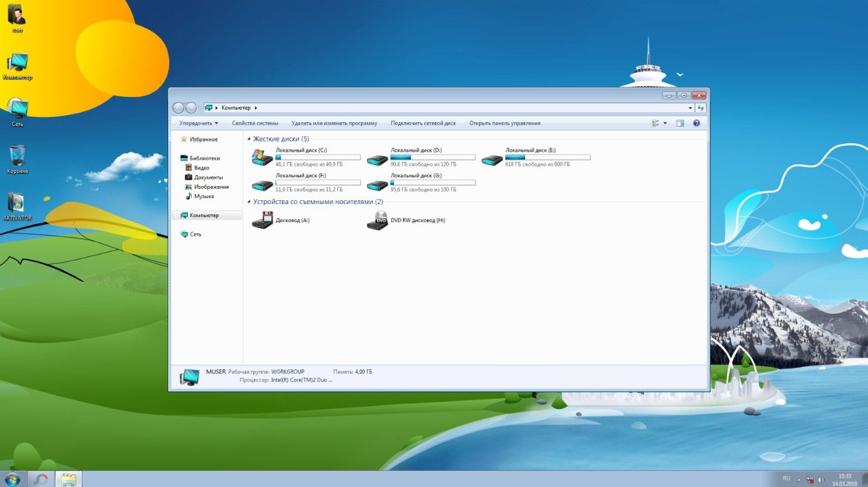This screenshot has width=868, height=487.
Task: Select the DVD RW дисковод (H:) icon
Action: 377,220
